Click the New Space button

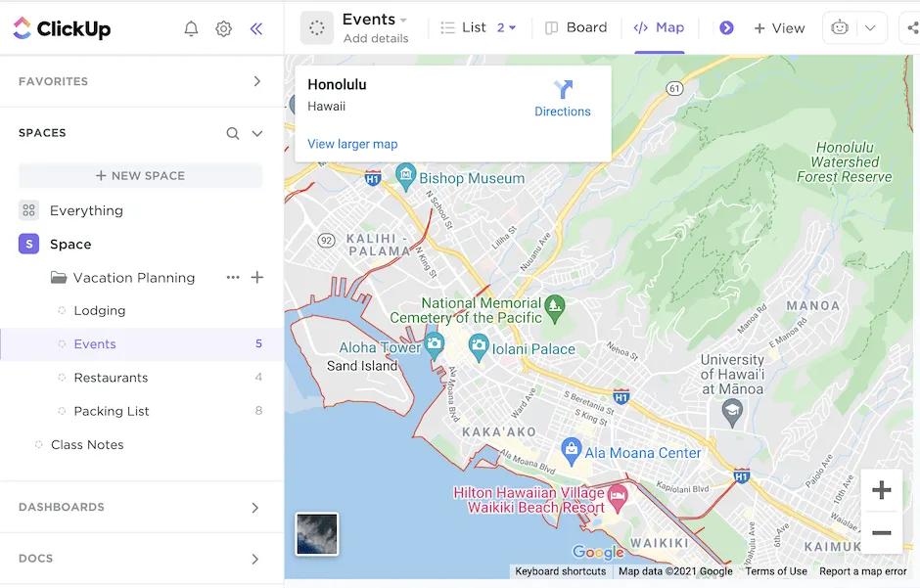[140, 176]
